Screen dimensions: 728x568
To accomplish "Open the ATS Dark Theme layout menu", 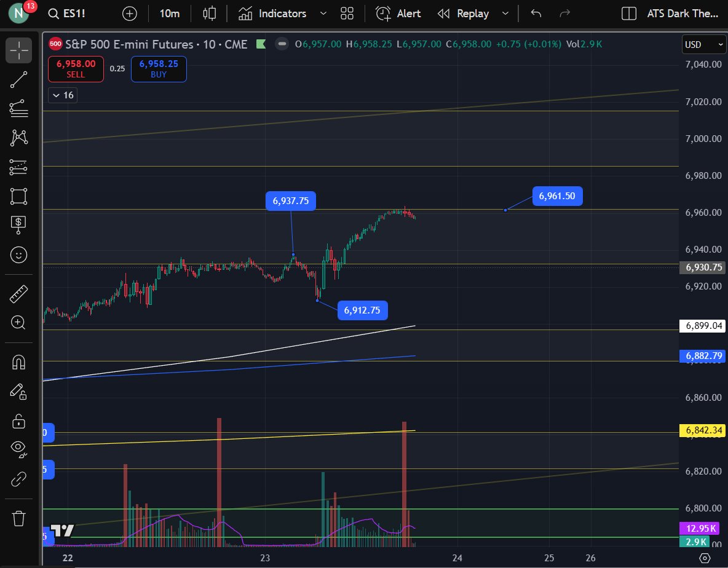I will pyautogui.click(x=682, y=14).
